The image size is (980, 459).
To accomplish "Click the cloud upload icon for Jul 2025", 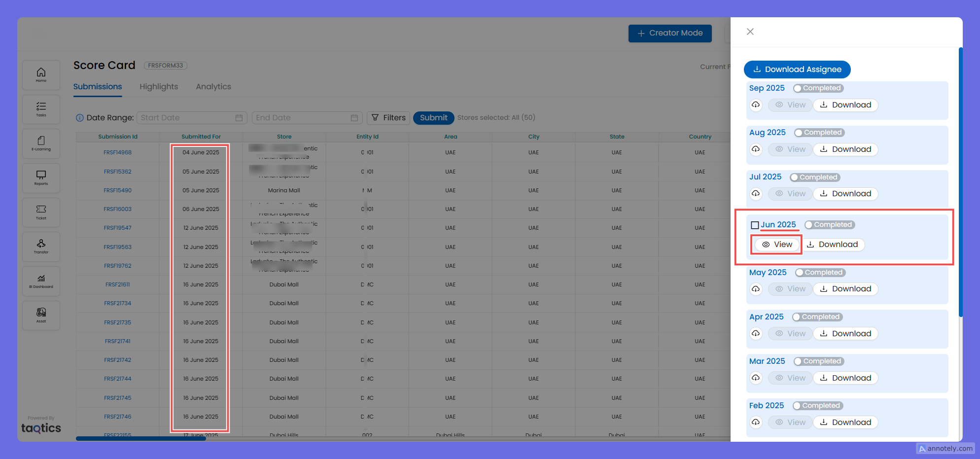I will point(756,194).
